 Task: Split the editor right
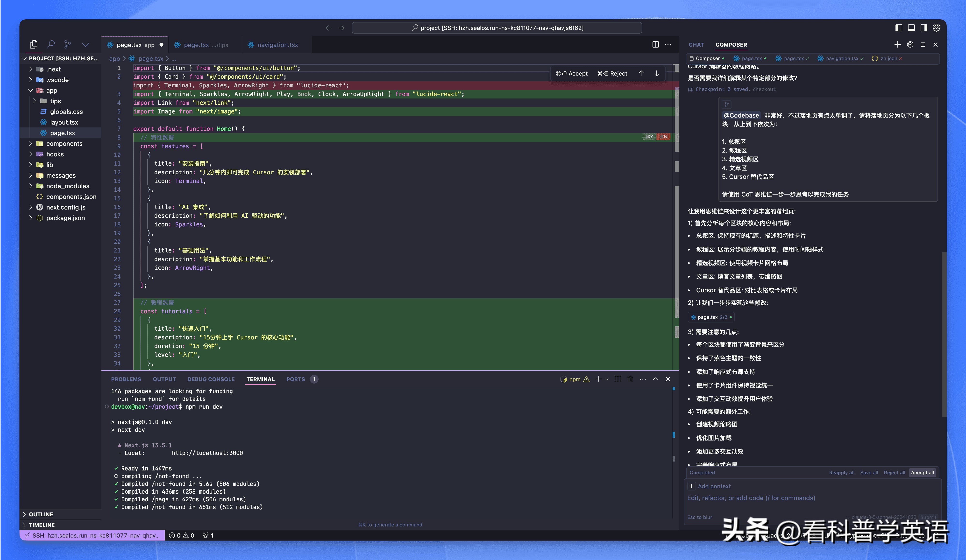[655, 44]
